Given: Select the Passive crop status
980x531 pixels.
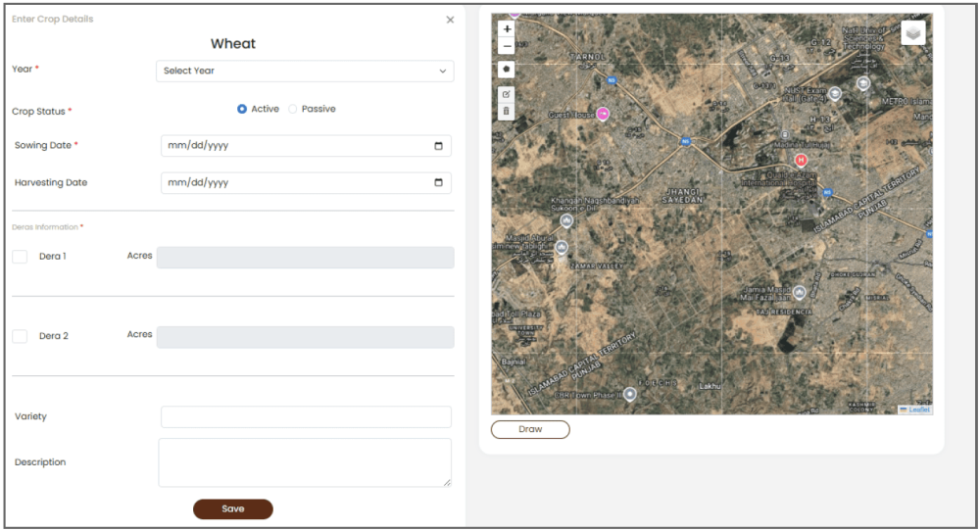Looking at the screenshot, I should [x=292, y=109].
